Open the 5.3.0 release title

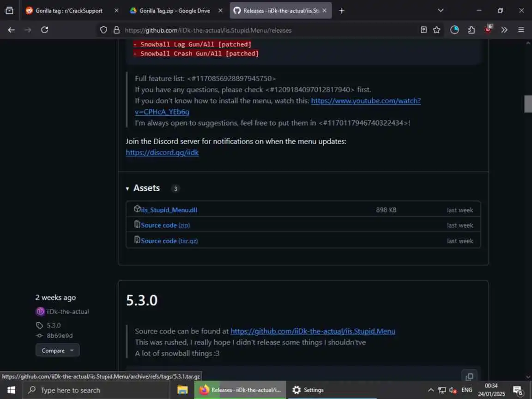pyautogui.click(x=142, y=300)
